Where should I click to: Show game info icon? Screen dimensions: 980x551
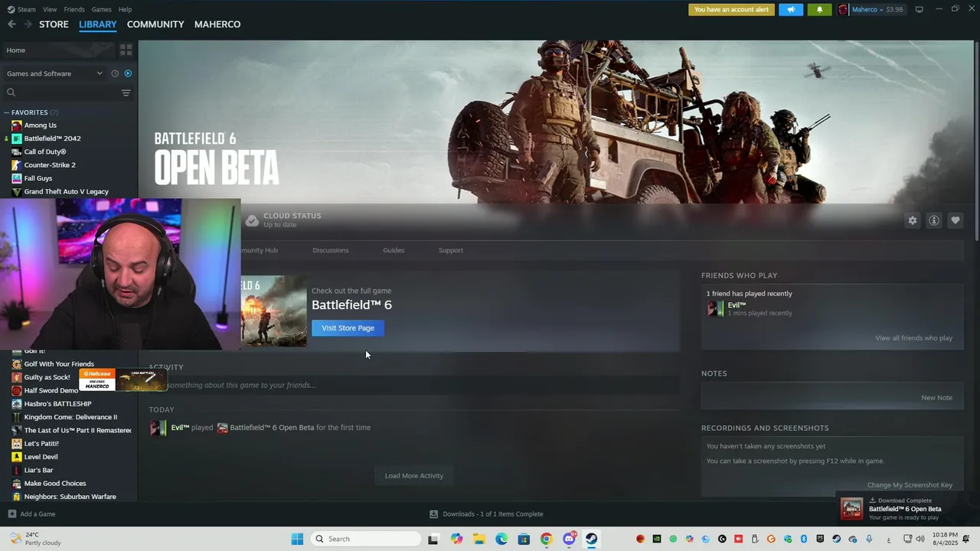point(933,220)
